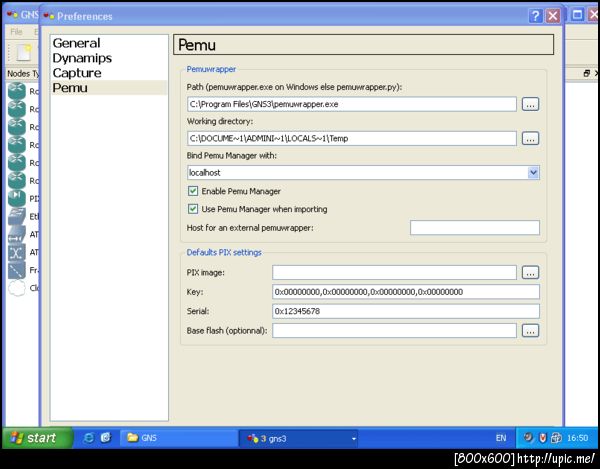Browse for the pemuwrapper.exe path
Image resolution: width=600 pixels, height=469 pixels.
click(x=530, y=104)
